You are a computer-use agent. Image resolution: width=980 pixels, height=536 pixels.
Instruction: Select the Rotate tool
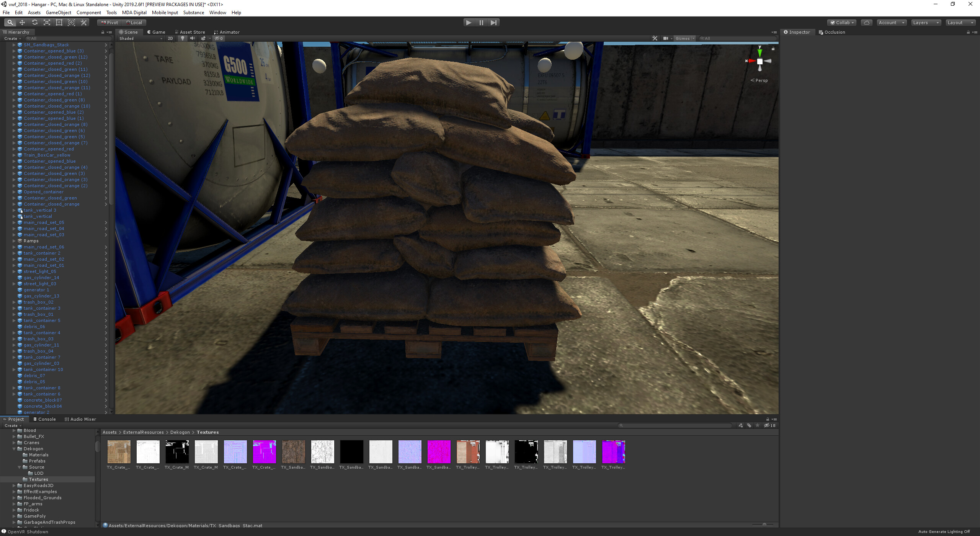point(34,22)
